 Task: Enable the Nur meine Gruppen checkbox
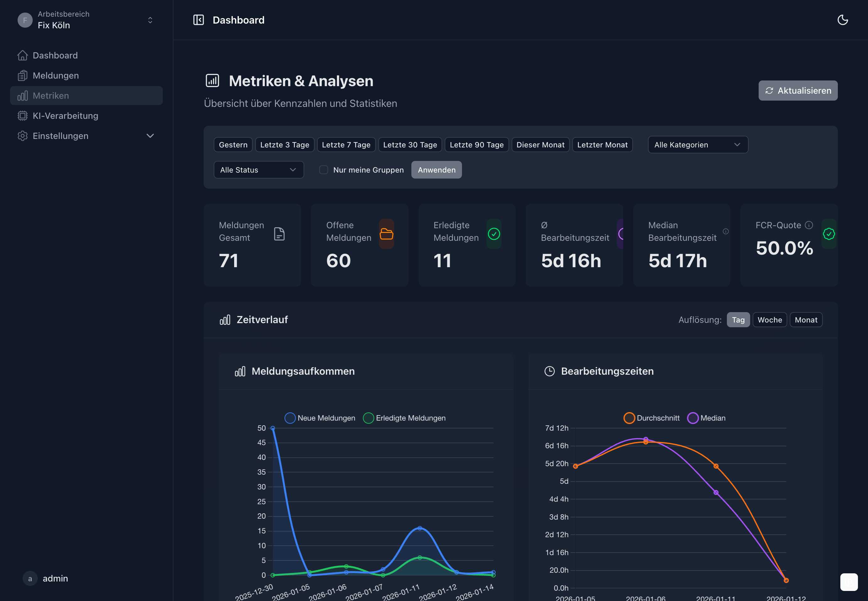[x=323, y=170]
